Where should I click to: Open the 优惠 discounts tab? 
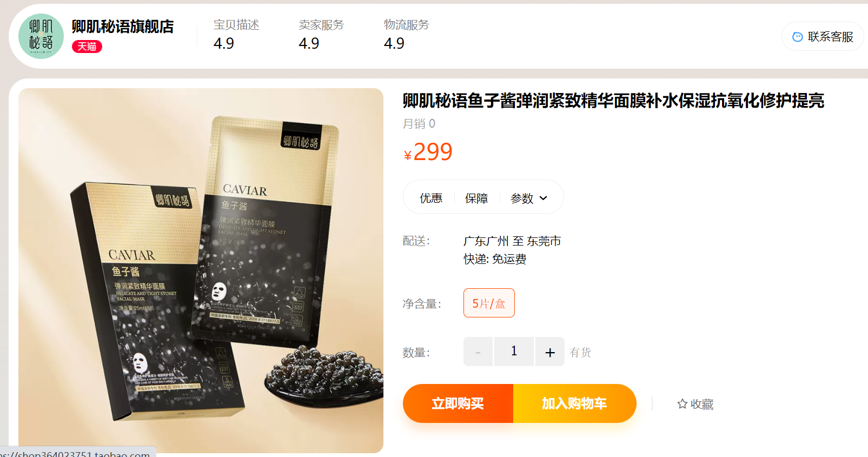point(431,198)
